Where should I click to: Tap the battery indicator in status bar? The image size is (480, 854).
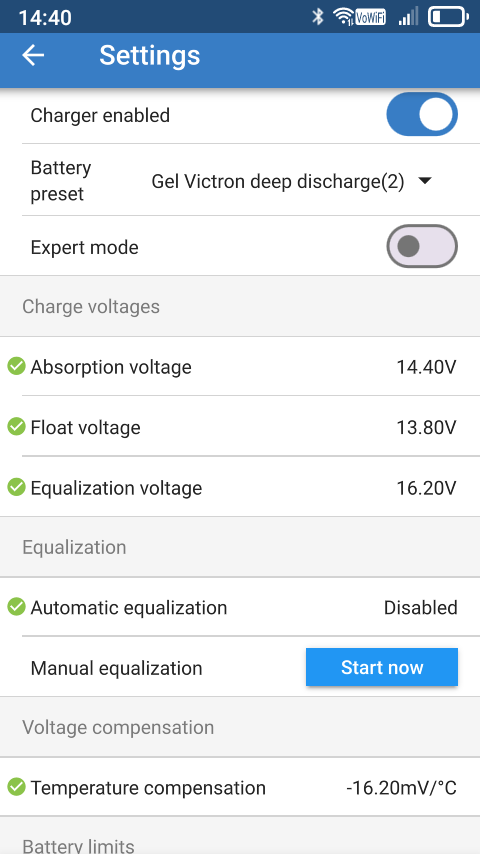(x=448, y=17)
